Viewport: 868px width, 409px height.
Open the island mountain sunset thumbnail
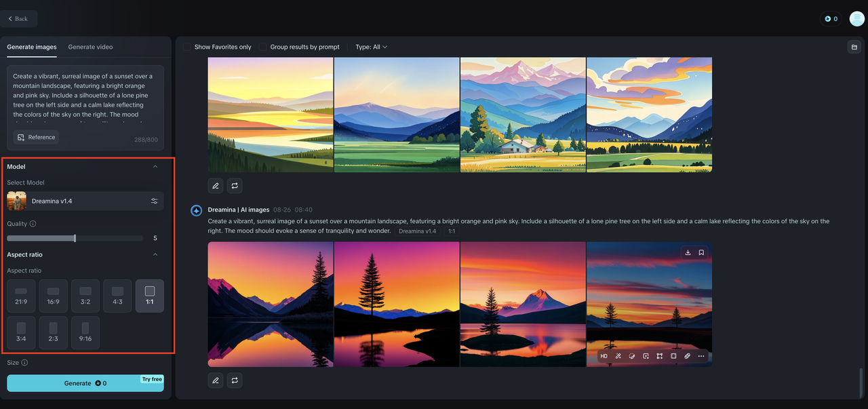[x=523, y=305]
